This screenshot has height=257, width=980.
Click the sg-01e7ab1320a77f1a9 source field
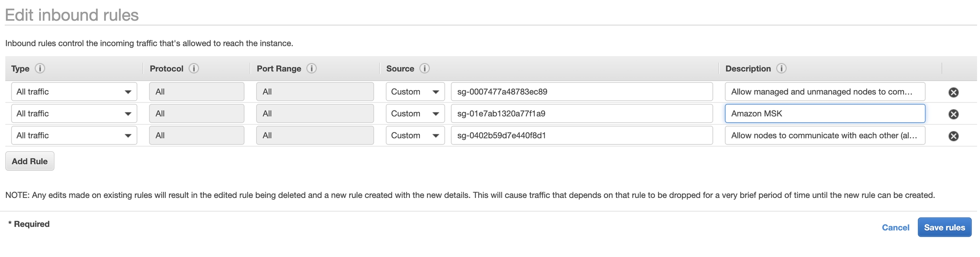[581, 114]
